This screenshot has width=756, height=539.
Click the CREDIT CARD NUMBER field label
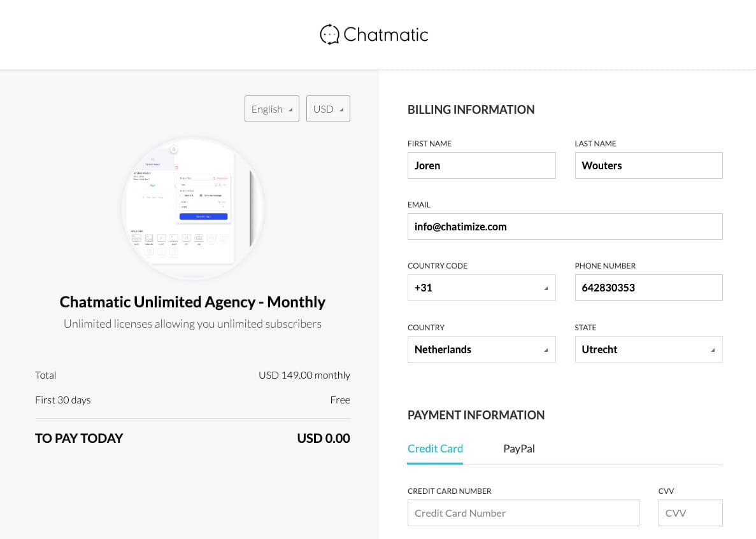click(450, 491)
